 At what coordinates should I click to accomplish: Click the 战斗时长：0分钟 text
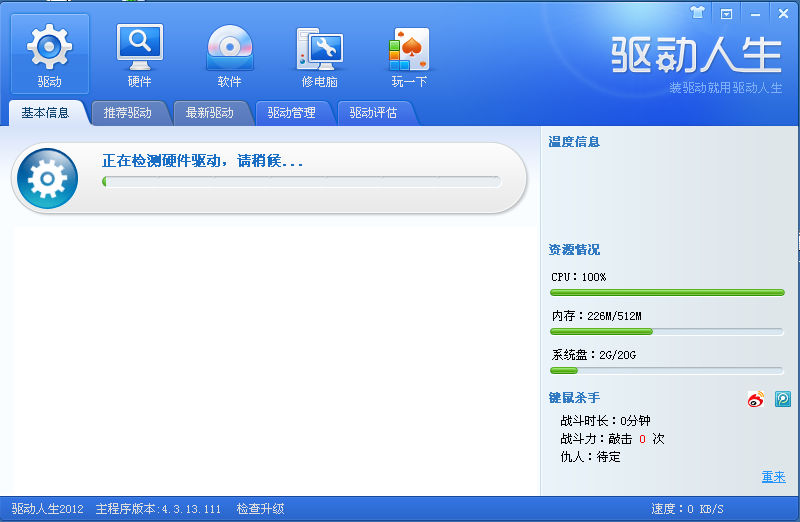click(x=605, y=421)
